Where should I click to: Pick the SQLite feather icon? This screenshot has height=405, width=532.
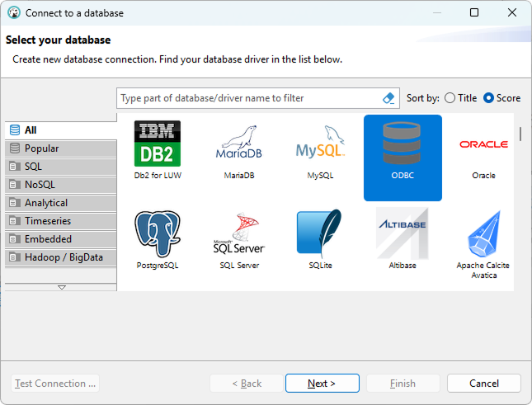(x=320, y=234)
